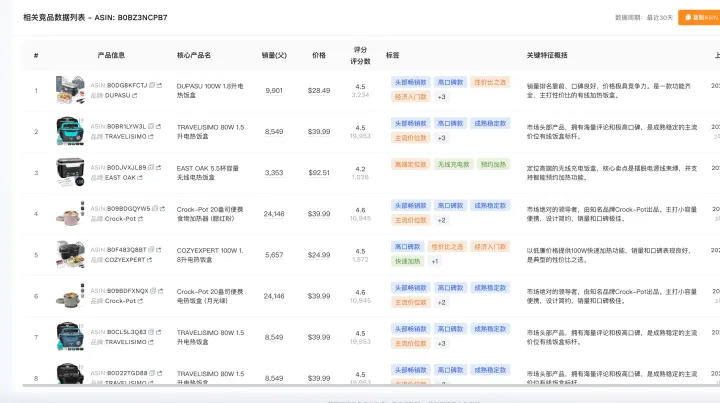
Task: Copy ASIN B0D22TGD88 with its copy icon
Action: pyautogui.click(x=152, y=373)
